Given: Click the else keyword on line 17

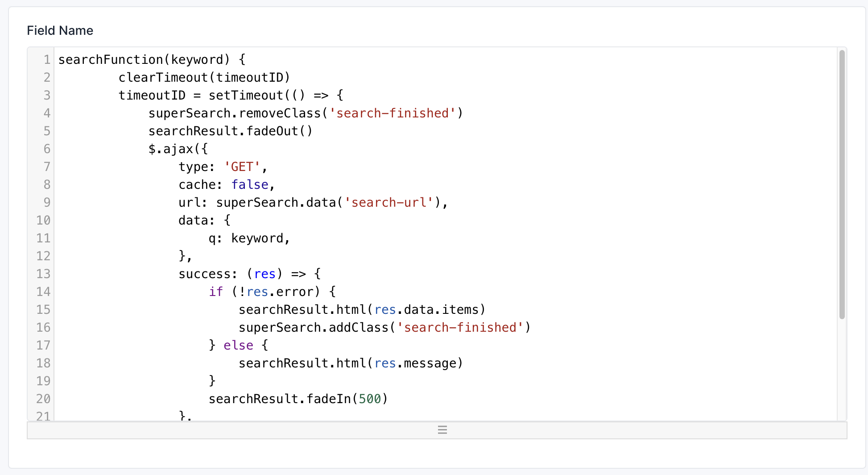Looking at the screenshot, I should click(238, 345).
